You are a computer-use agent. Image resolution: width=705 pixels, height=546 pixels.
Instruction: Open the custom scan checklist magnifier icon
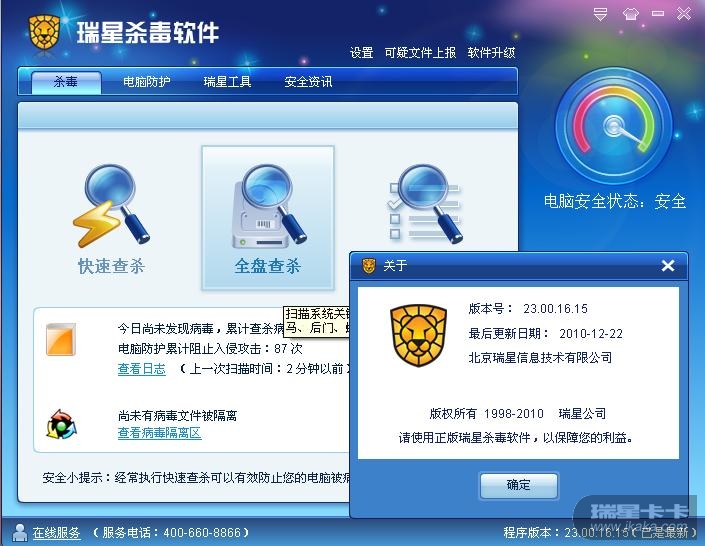tap(425, 204)
